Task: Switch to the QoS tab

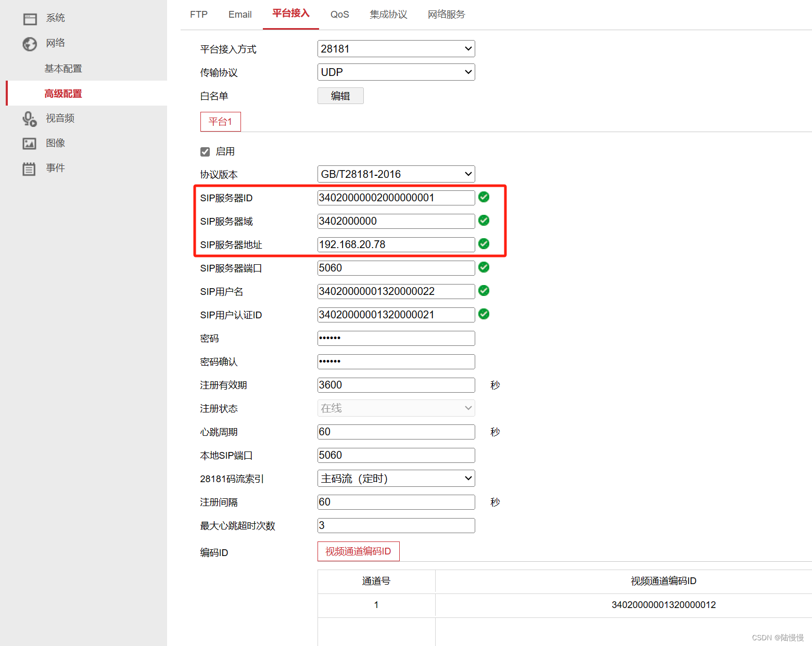Action: [339, 15]
